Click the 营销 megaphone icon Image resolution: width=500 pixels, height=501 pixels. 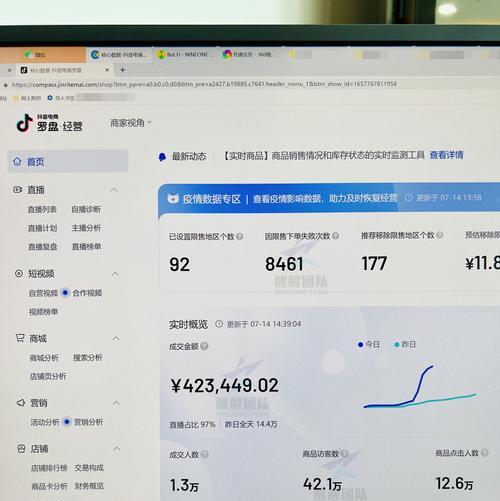pyautogui.click(x=21, y=403)
